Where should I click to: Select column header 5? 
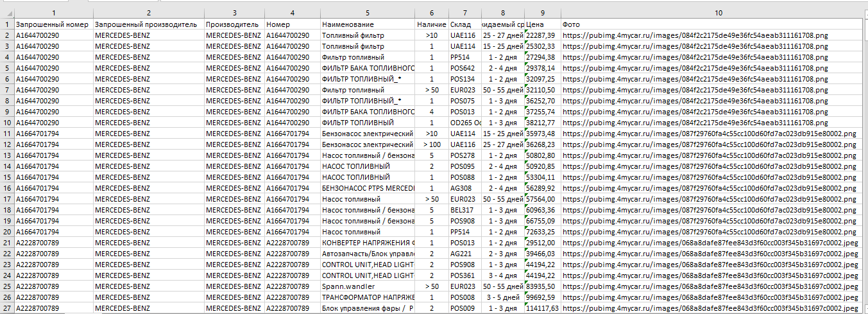coord(367,13)
